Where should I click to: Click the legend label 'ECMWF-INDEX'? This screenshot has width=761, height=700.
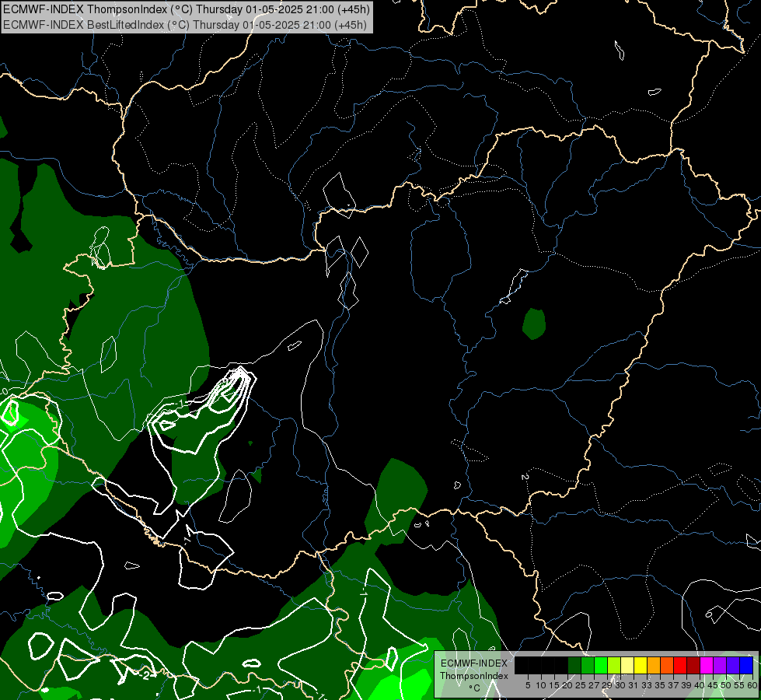click(x=473, y=663)
